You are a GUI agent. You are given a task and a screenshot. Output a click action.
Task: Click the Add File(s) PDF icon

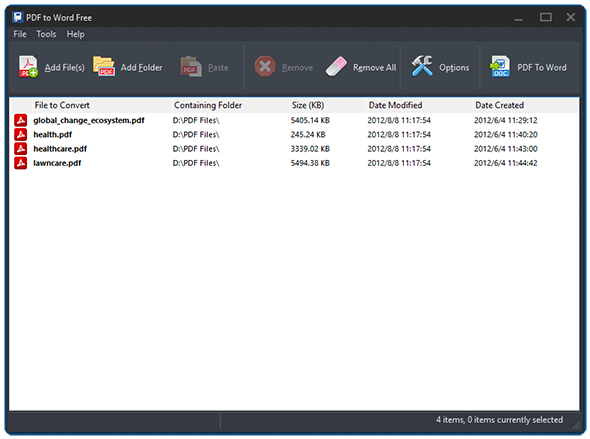point(28,67)
